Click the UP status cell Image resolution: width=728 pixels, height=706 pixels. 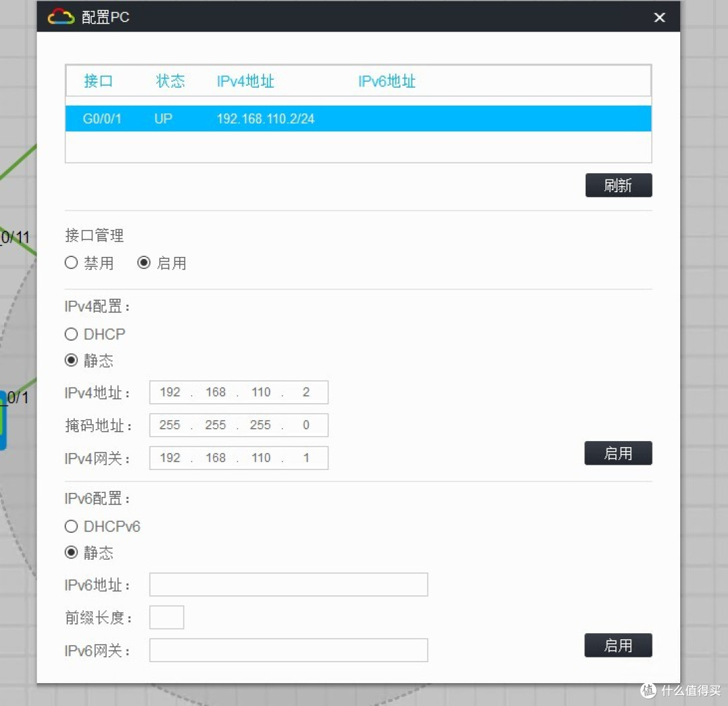click(163, 119)
